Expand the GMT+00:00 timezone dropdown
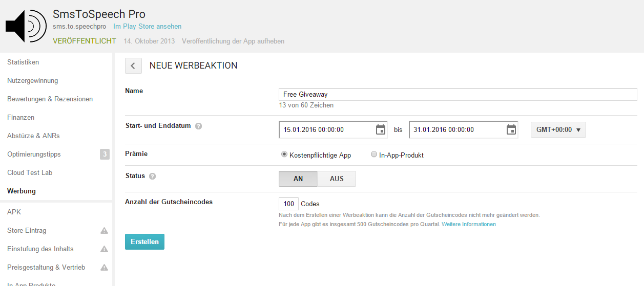This screenshot has width=644, height=286. click(558, 130)
